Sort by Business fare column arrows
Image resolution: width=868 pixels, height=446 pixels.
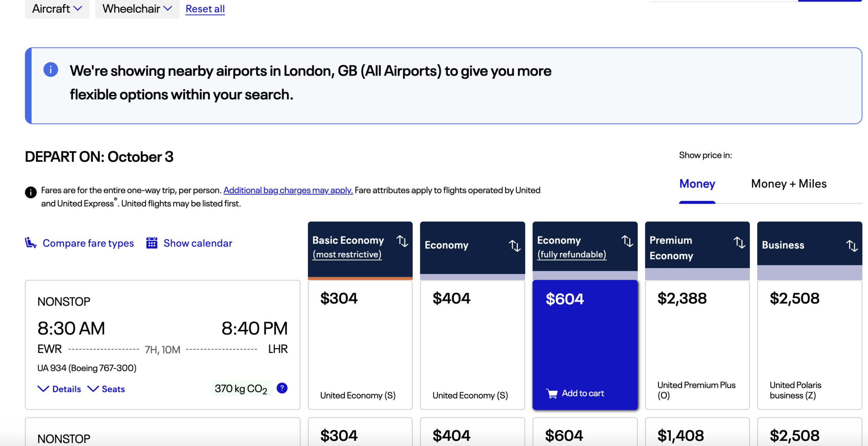tap(851, 246)
